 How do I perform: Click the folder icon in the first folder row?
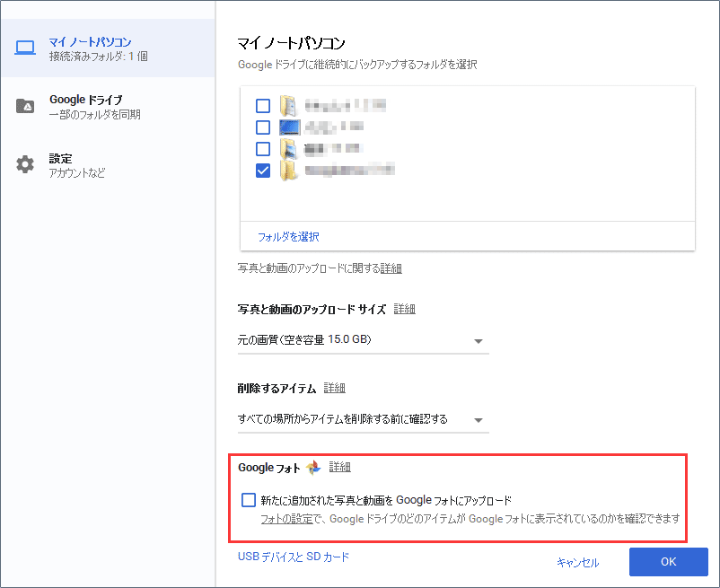tap(287, 105)
